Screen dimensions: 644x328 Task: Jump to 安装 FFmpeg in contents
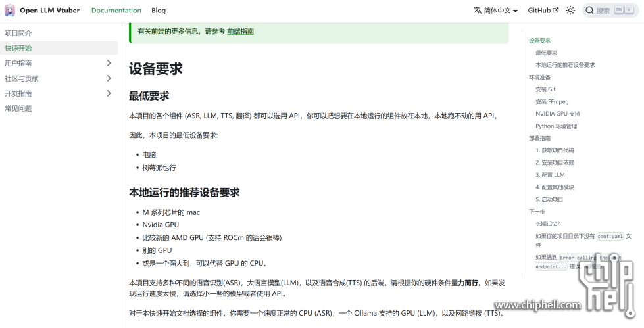point(552,101)
